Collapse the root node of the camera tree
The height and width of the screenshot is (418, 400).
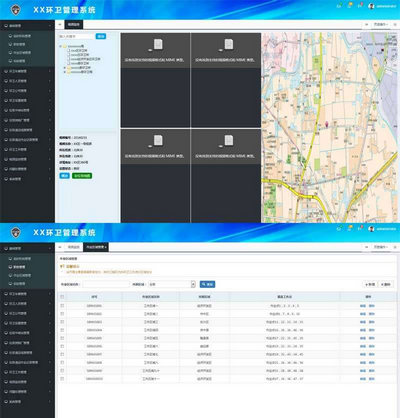point(60,46)
